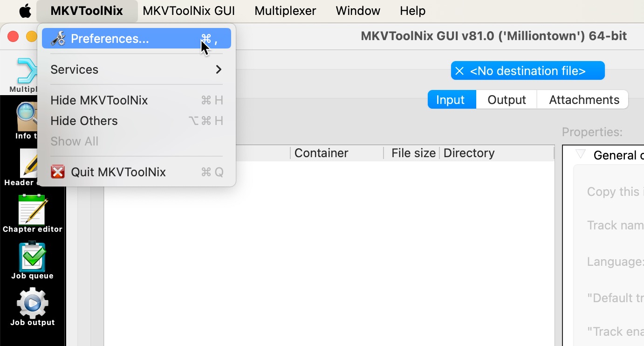This screenshot has height=346, width=644.
Task: Open the Job output tool
Action: [32, 306]
